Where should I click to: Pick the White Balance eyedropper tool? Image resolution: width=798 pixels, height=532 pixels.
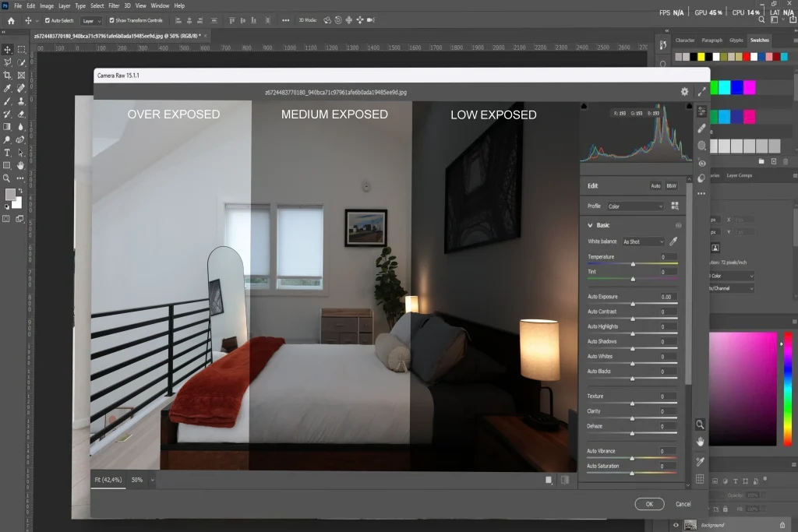click(x=673, y=241)
